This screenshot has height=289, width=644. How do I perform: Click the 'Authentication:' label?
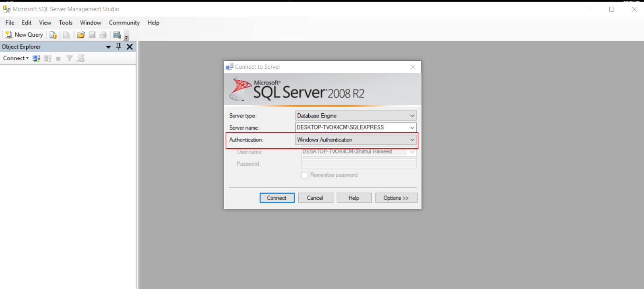[246, 140]
